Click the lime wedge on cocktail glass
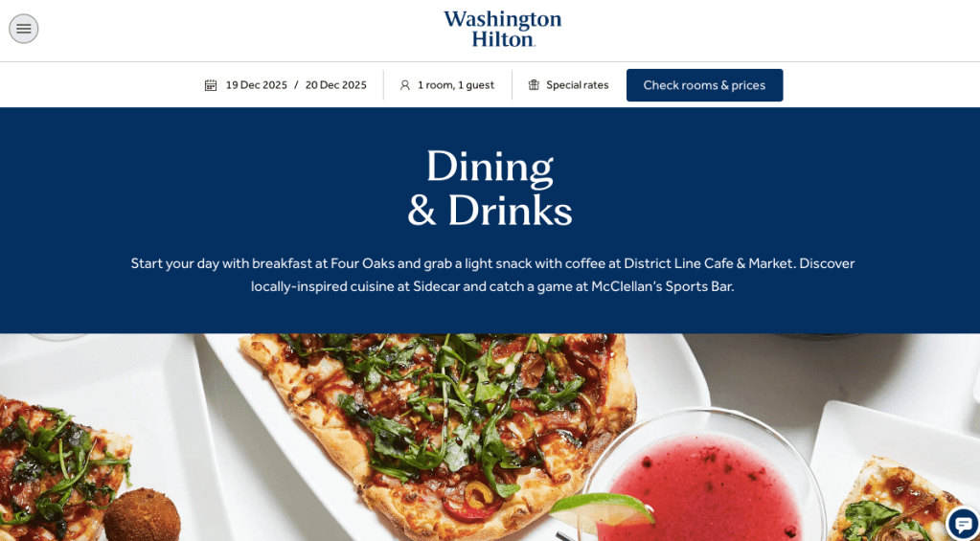The image size is (980, 541). 602,509
